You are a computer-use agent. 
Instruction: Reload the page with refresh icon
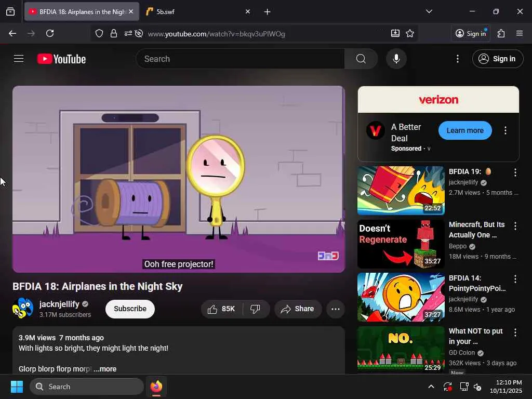click(x=50, y=33)
